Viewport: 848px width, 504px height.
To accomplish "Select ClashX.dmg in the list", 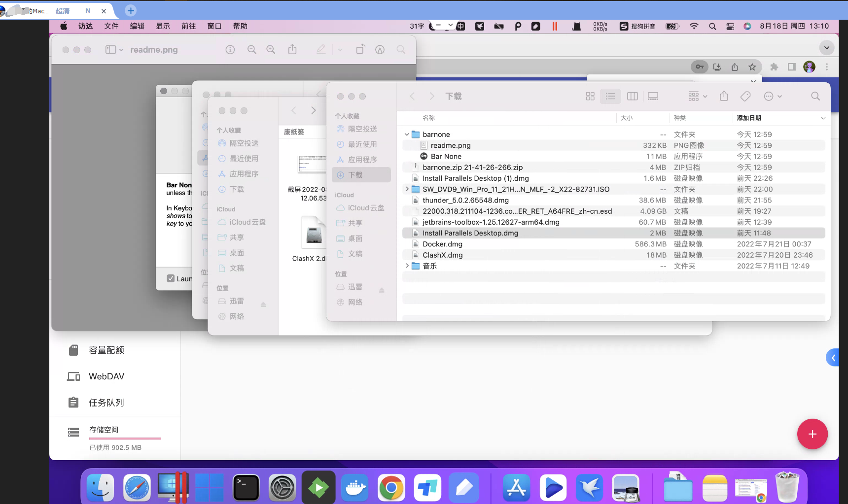I will (x=614, y=255).
